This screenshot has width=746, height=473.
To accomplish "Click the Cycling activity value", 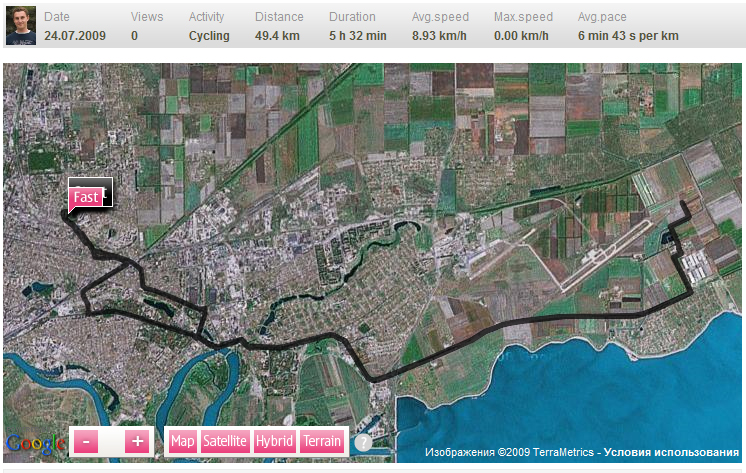I will [x=209, y=36].
